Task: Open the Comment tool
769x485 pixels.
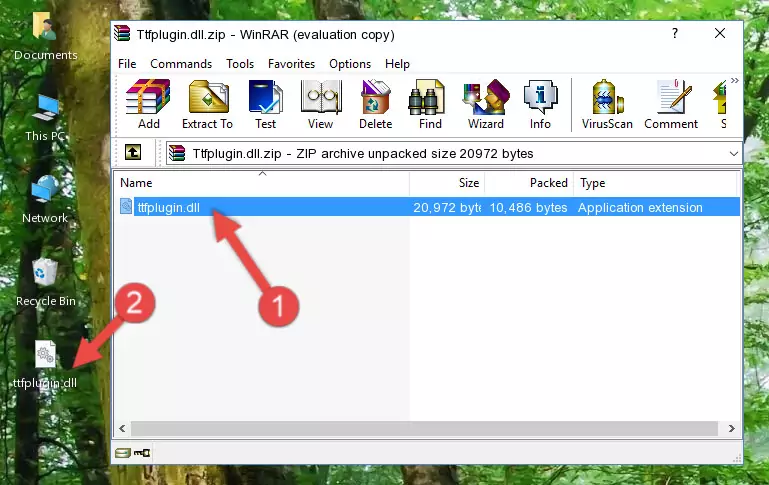Action: (671, 104)
